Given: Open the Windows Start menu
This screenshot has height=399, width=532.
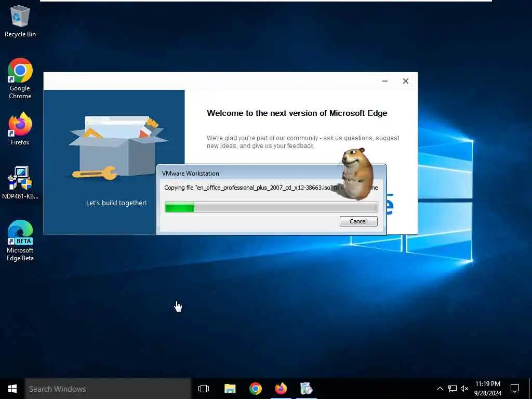Looking at the screenshot, I should (12, 389).
